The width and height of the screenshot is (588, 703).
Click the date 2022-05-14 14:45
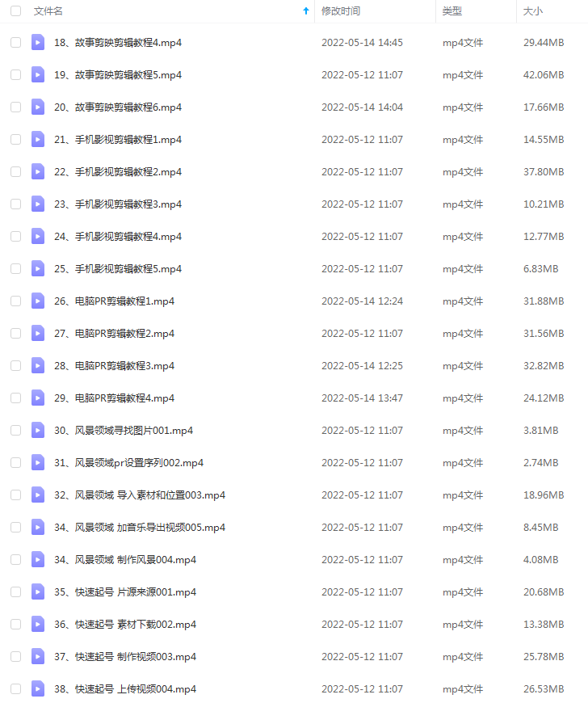point(362,43)
